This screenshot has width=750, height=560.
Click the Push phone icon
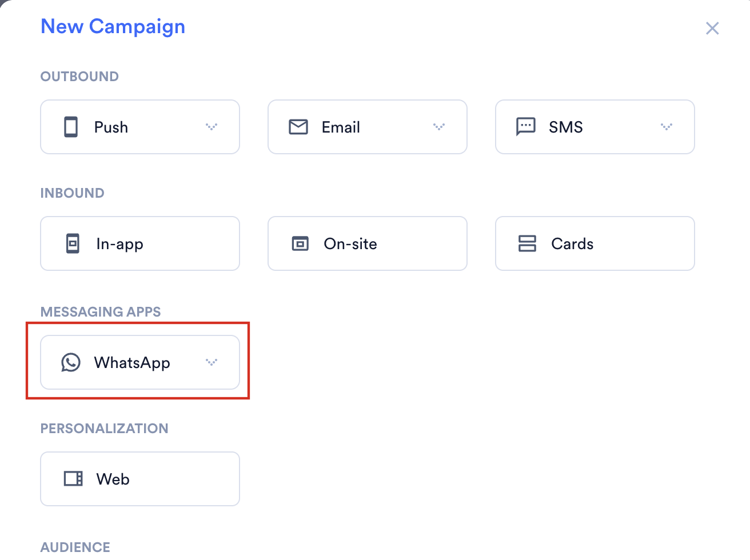71,127
